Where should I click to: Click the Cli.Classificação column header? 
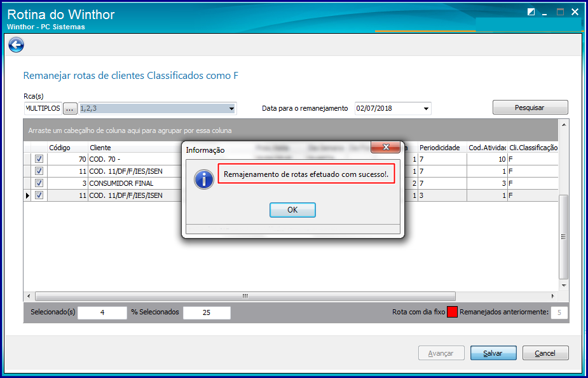click(x=533, y=148)
